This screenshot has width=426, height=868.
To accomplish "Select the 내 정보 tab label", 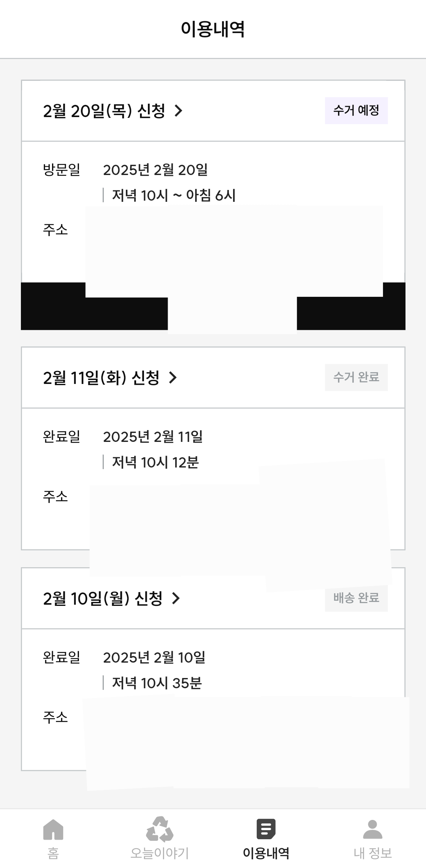I will coord(372,853).
